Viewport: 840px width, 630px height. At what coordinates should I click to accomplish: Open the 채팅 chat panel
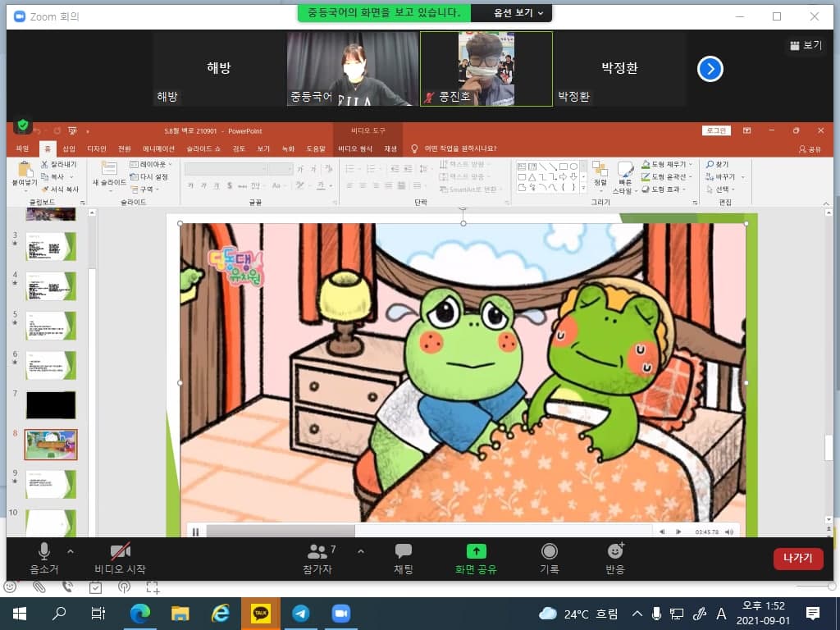[x=404, y=558]
